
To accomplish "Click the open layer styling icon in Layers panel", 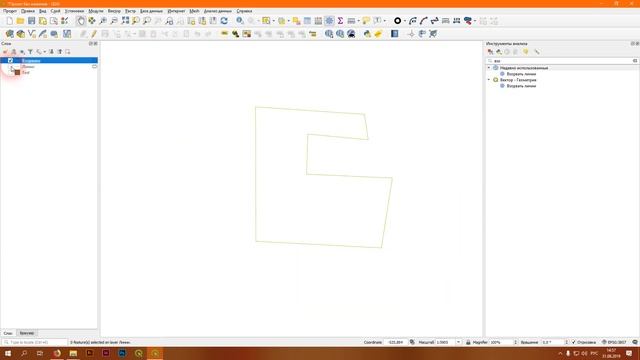I will 6,52.
